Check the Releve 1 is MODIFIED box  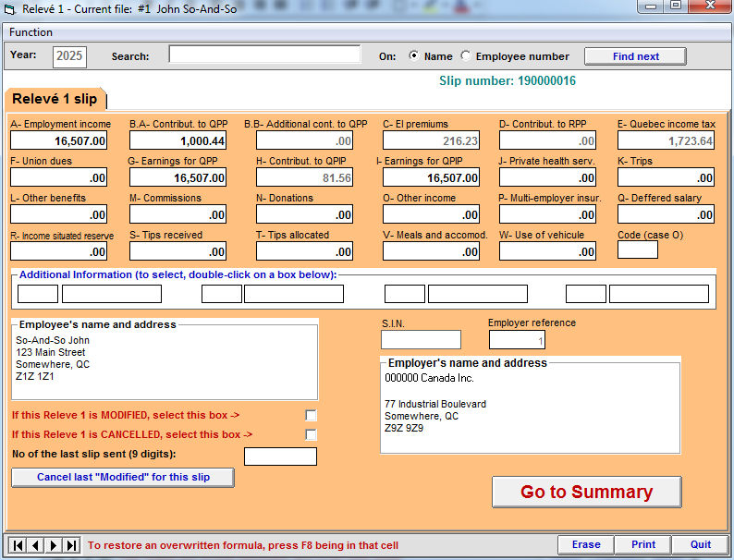coord(312,415)
